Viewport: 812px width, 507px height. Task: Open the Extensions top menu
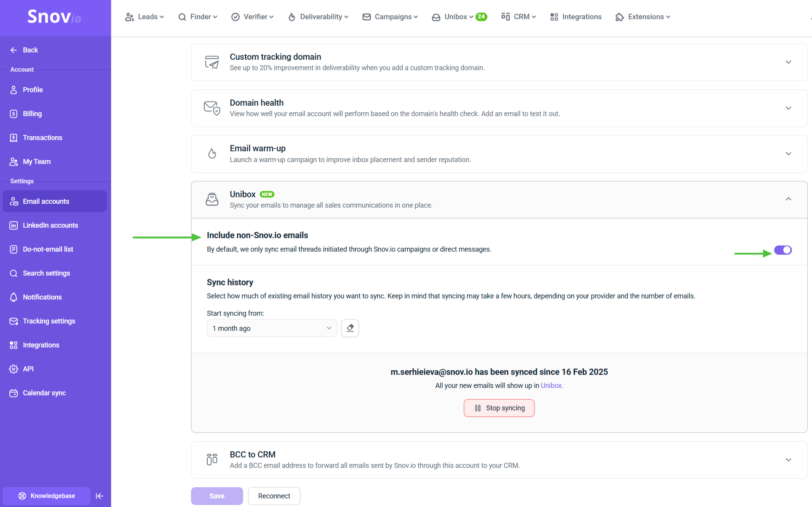tap(643, 17)
